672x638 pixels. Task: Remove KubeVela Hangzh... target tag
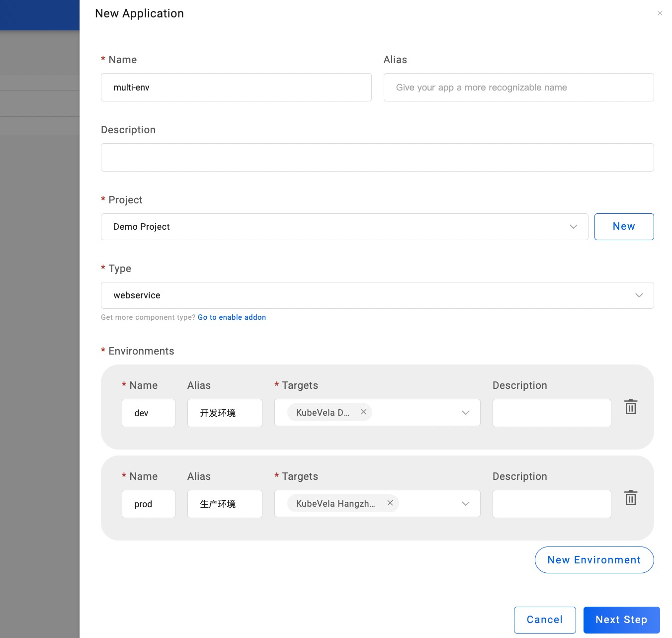[390, 503]
